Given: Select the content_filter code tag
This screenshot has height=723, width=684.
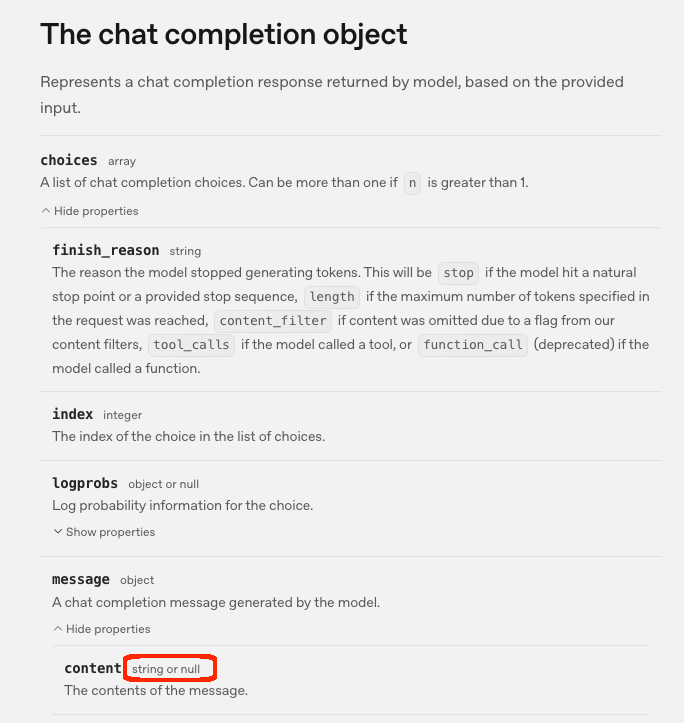Looking at the screenshot, I should [x=273, y=321].
